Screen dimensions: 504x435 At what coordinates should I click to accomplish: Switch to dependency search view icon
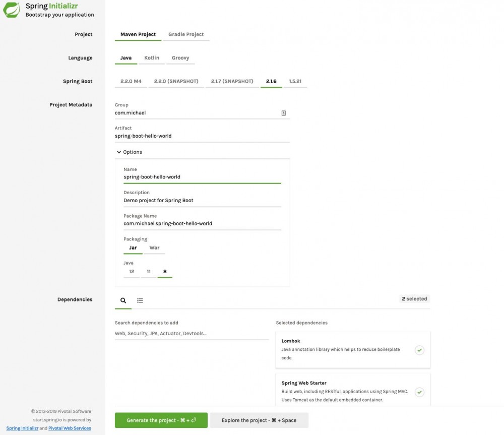[x=123, y=300]
